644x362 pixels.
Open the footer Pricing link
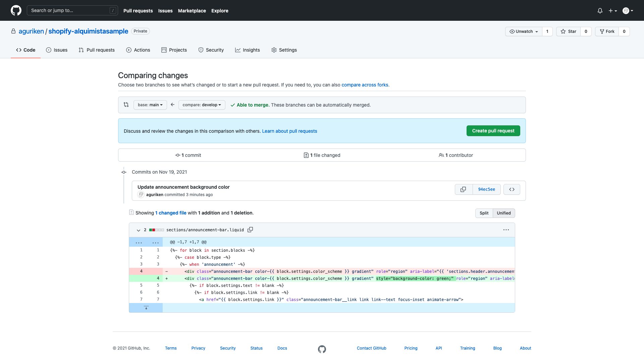(411, 348)
